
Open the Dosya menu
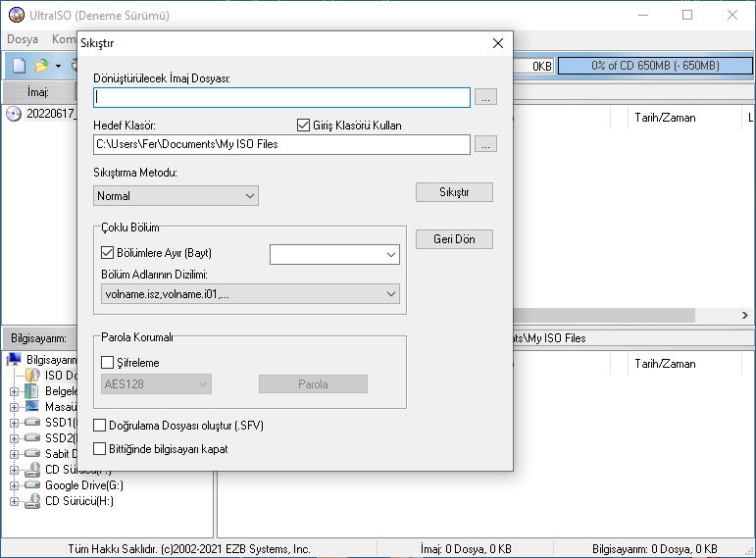coord(23,39)
